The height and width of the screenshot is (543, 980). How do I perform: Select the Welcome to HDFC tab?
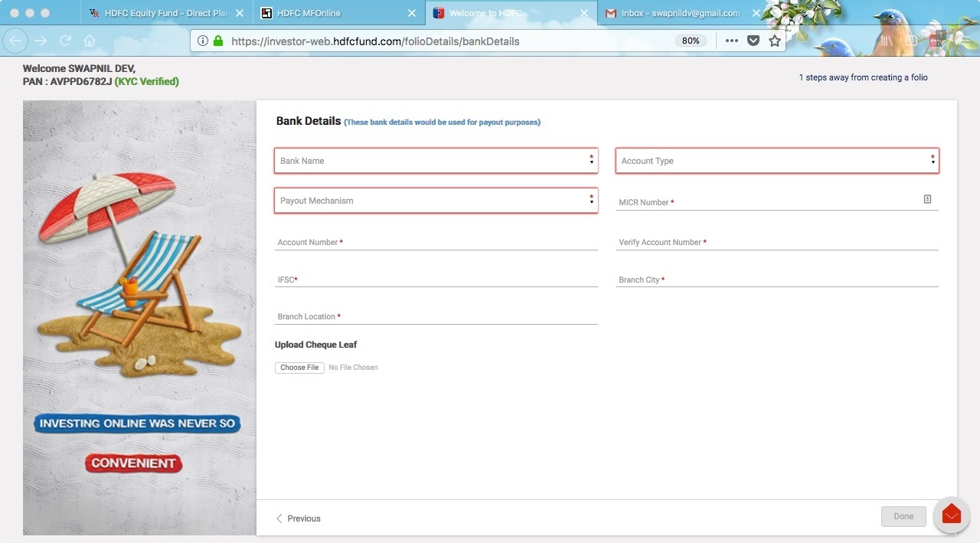[511, 13]
